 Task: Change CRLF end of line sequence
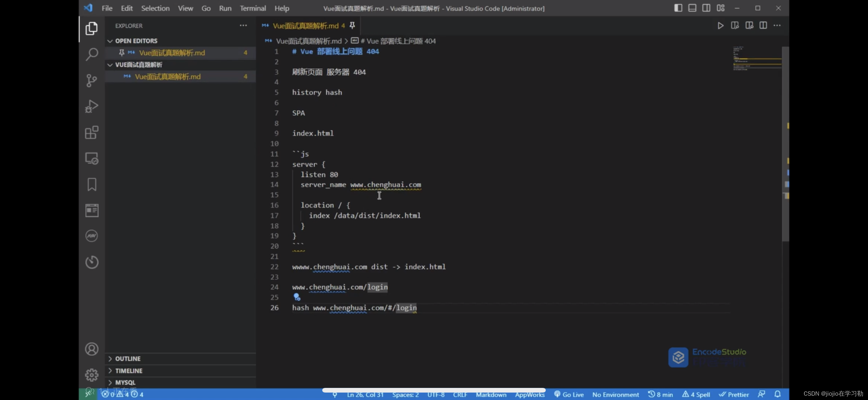(460, 394)
